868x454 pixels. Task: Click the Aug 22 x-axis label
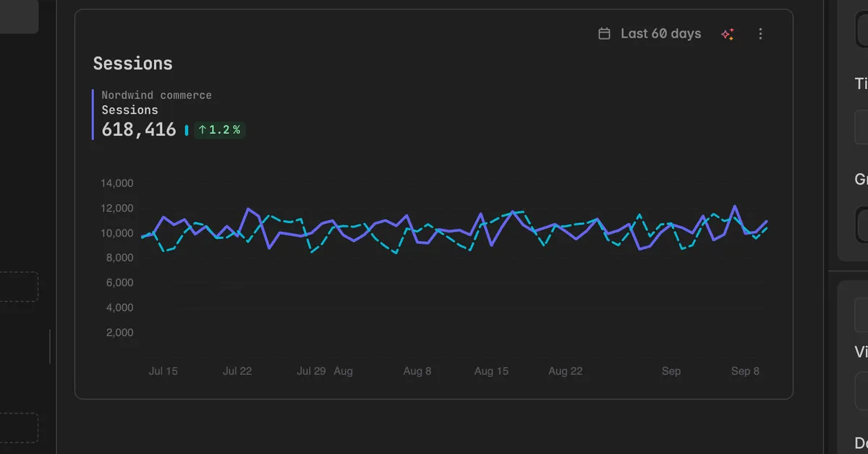click(x=566, y=371)
